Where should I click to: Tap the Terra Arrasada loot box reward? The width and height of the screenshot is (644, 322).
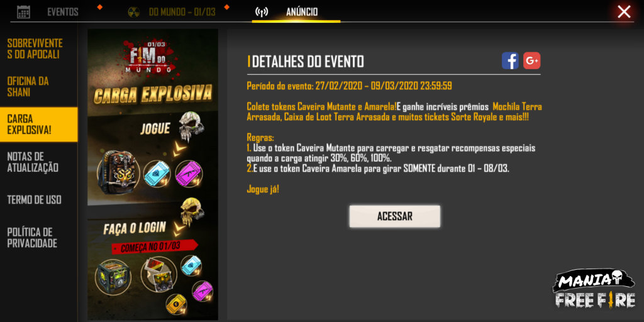click(113, 277)
